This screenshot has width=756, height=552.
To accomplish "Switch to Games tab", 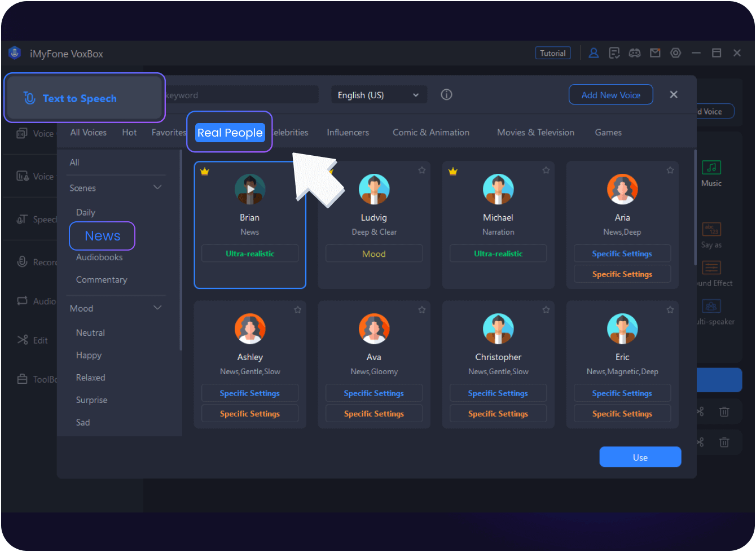I will (x=608, y=132).
